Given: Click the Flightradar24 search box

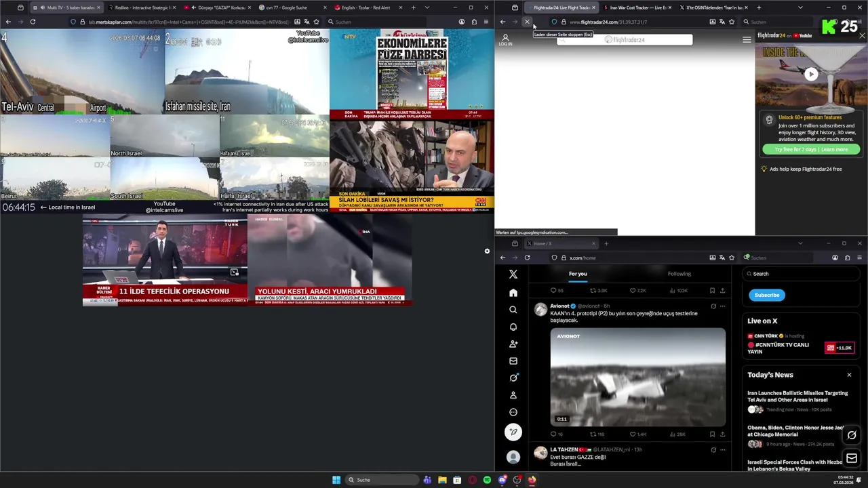Looking at the screenshot, I should point(625,40).
